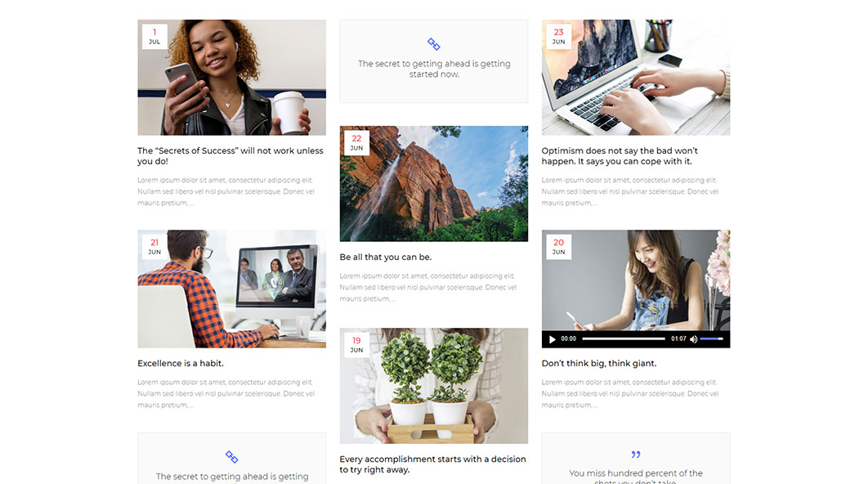
Task: Click the link icon in the bottom left card
Action: pos(231,457)
